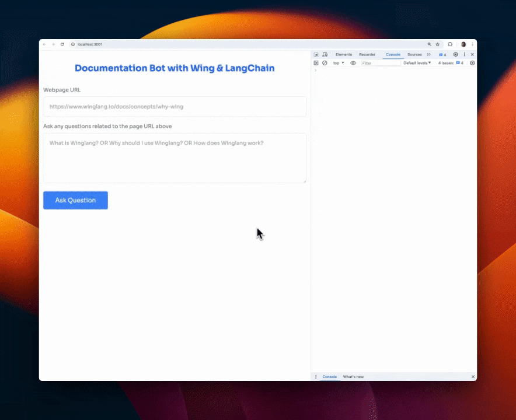Click the 'Ask any questions related' label

click(x=107, y=127)
